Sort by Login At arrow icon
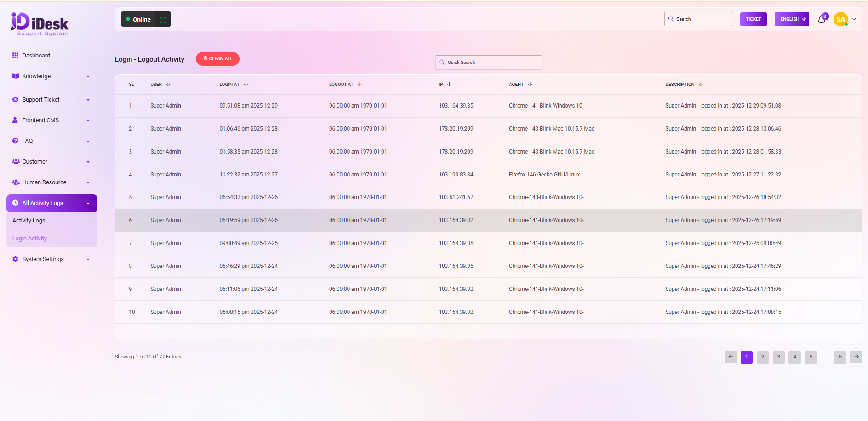The image size is (868, 421). point(246,84)
